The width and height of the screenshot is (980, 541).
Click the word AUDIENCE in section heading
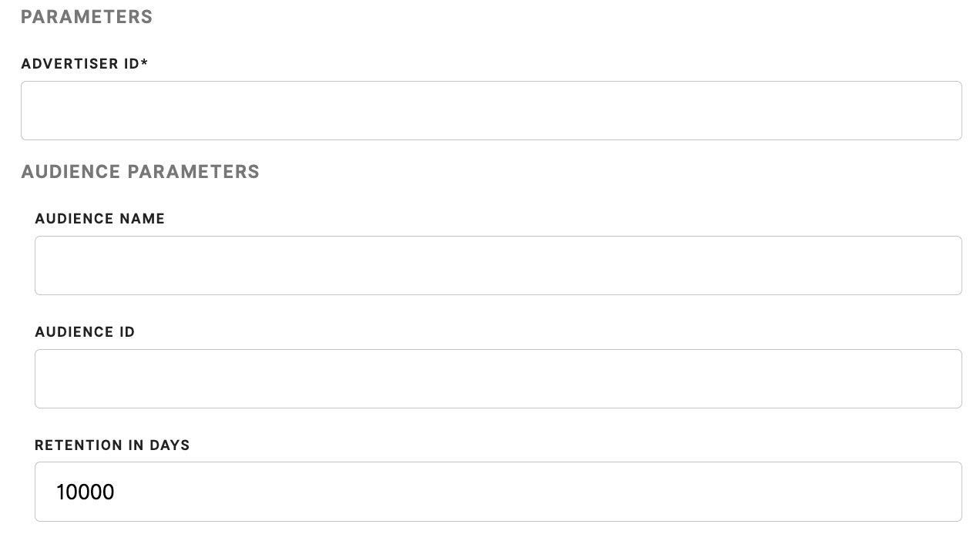click(71, 172)
